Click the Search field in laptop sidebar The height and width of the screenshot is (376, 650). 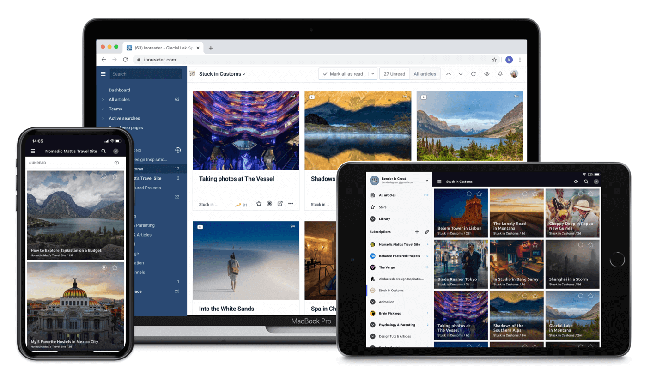point(146,74)
